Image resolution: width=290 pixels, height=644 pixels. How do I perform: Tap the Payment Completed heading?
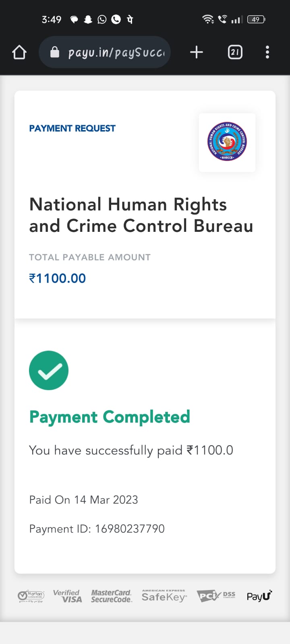tap(110, 417)
